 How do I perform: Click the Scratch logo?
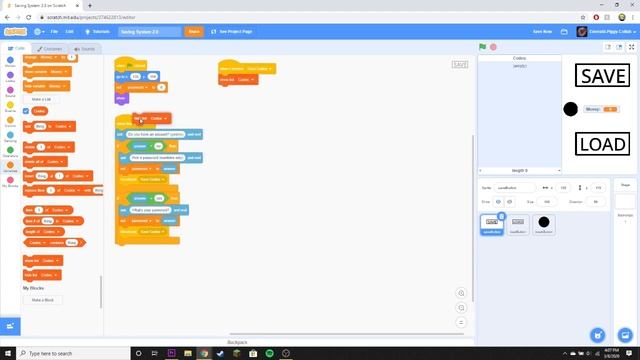point(16,31)
